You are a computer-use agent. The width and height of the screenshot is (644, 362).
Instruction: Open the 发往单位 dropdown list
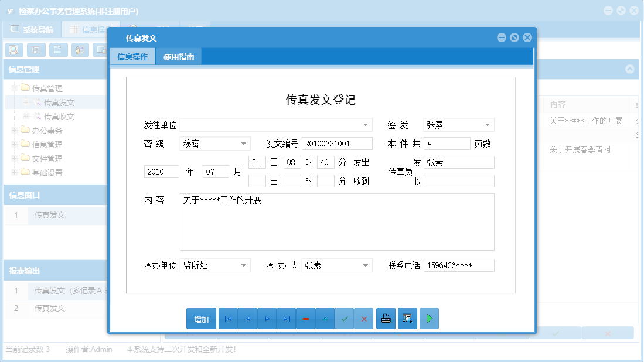click(x=366, y=124)
